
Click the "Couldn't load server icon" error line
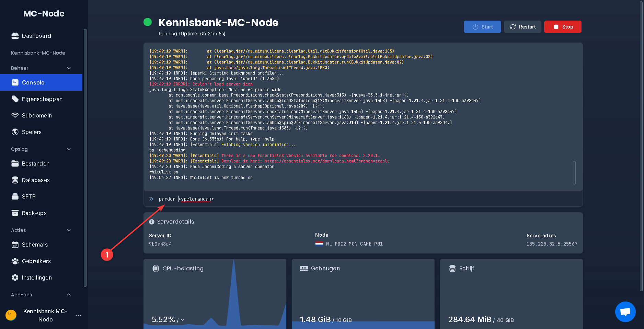click(x=201, y=84)
